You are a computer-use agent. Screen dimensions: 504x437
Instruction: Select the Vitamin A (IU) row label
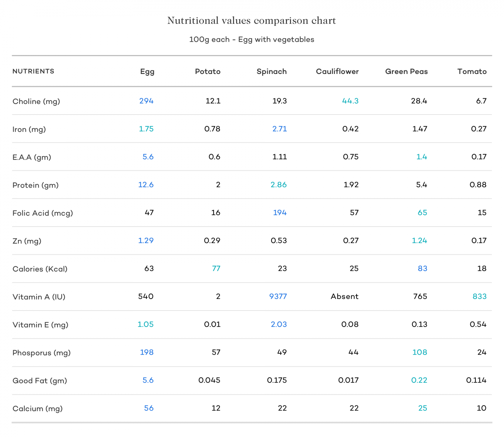point(39,297)
